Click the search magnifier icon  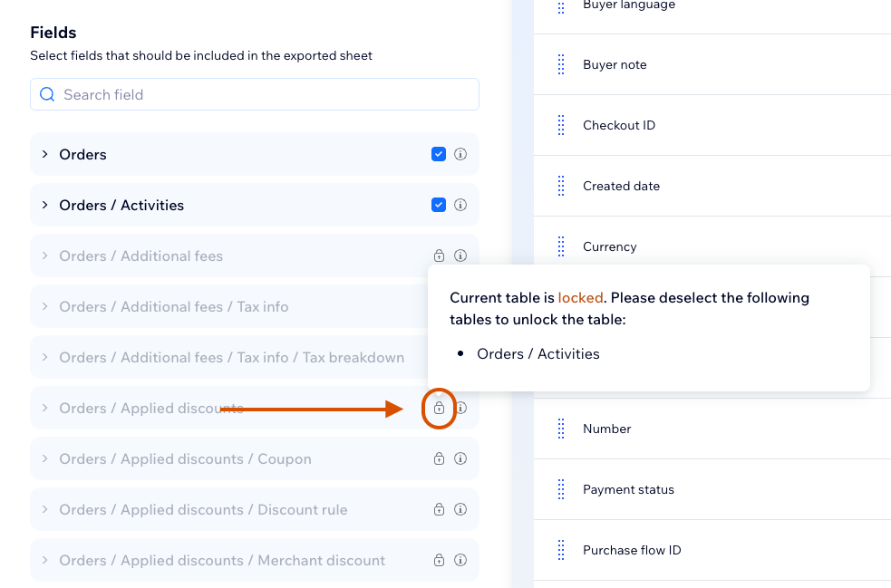[47, 94]
